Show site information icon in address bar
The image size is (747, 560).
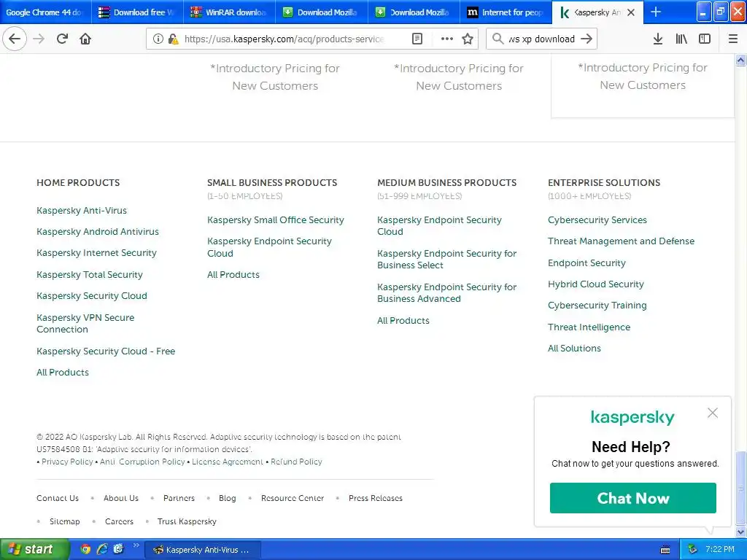point(158,39)
